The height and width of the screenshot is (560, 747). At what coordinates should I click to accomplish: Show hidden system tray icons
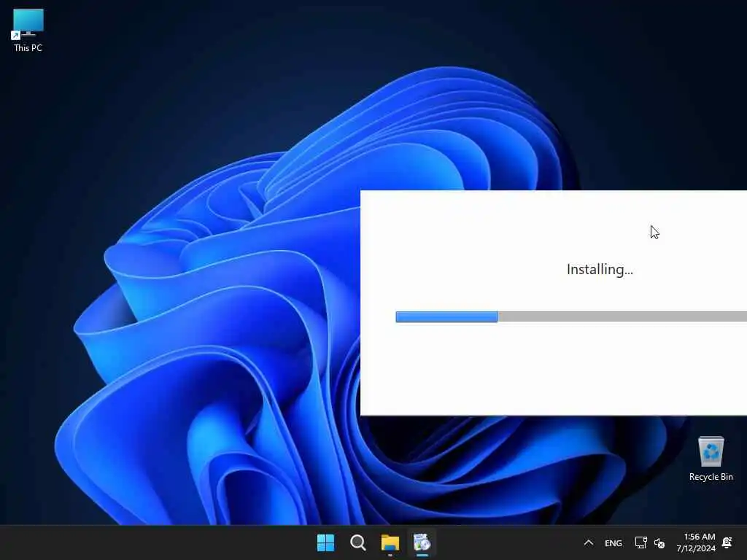click(x=589, y=542)
